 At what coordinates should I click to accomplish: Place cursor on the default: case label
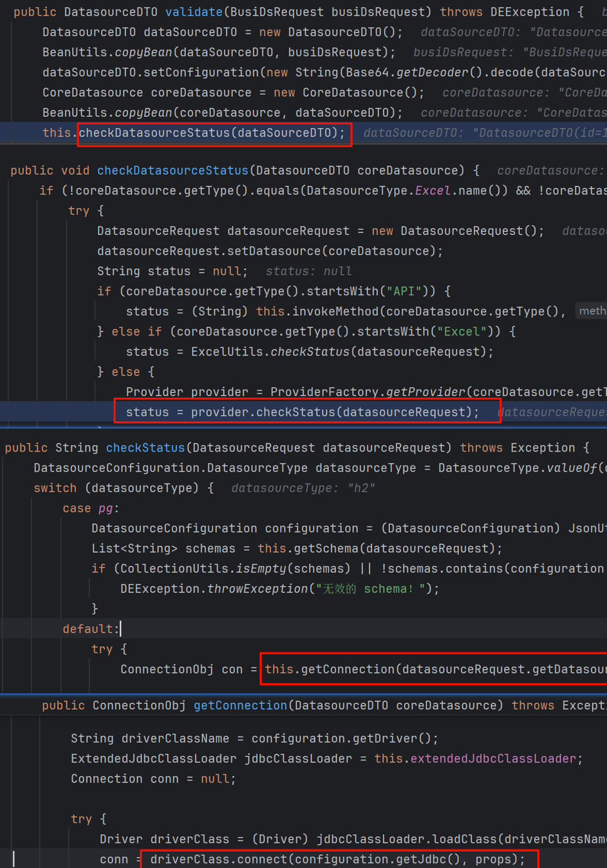[x=90, y=629]
